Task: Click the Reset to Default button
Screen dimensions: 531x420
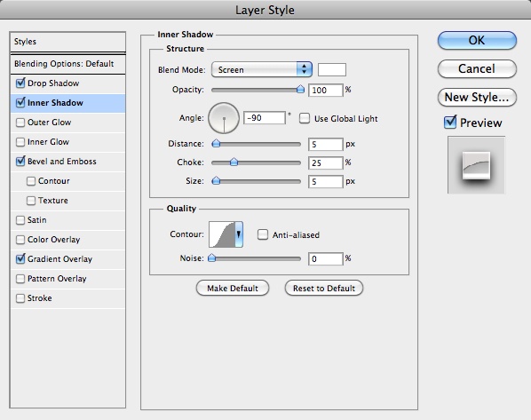Action: 324,289
